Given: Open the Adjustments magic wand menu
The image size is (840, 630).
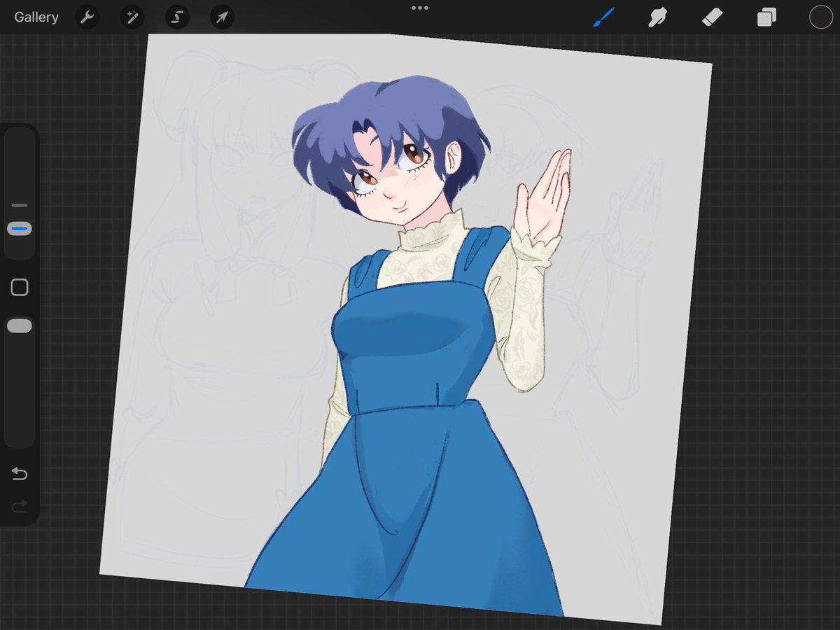Looking at the screenshot, I should tap(132, 17).
